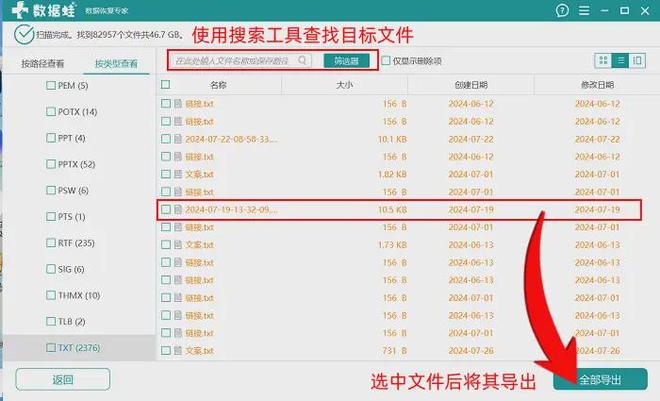Focus the file name search field
660x401 pixels.
pos(240,61)
